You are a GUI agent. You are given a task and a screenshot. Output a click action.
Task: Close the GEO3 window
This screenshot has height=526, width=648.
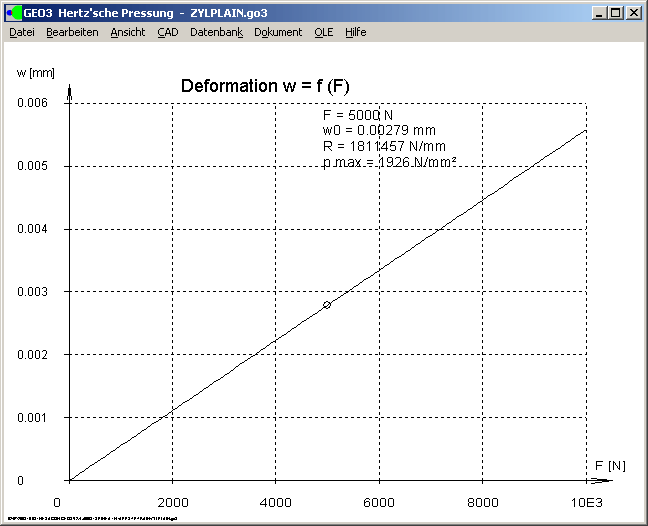(633, 13)
